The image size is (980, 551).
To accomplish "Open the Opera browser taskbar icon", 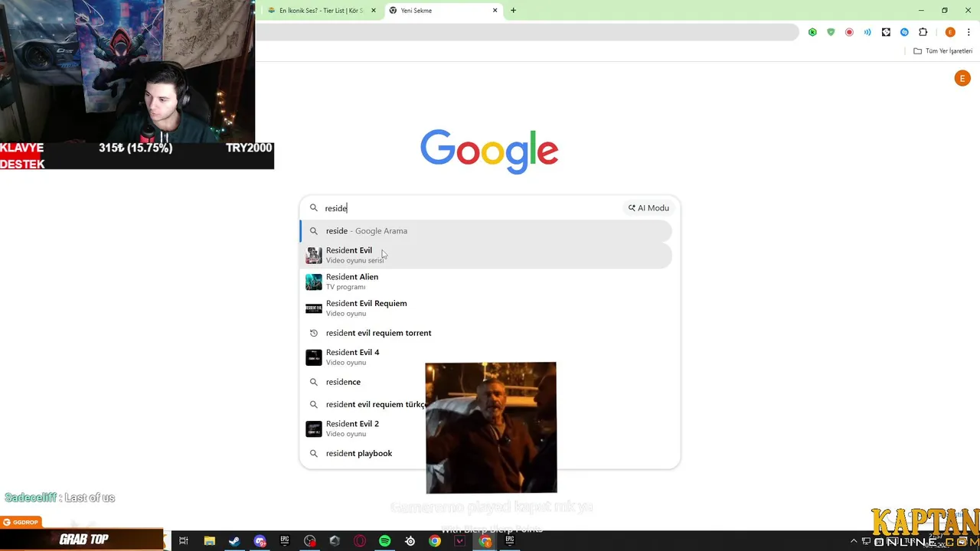I will point(360,541).
